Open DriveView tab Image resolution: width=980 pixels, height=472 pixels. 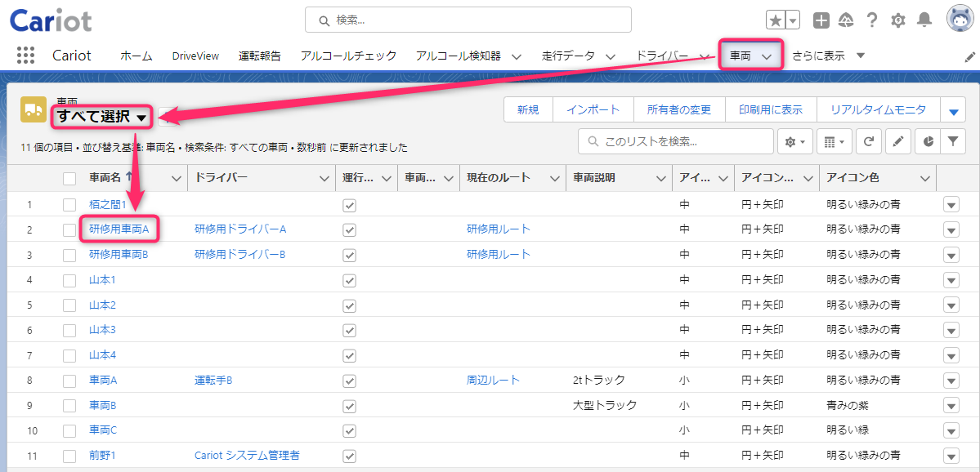click(x=195, y=56)
